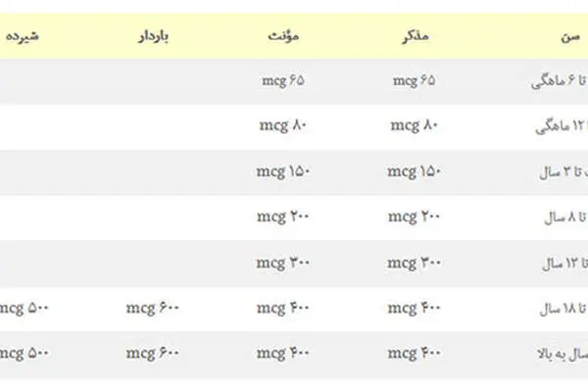
Task: Select the مؤنث mcg ۸۰ cell
Action: point(283,124)
